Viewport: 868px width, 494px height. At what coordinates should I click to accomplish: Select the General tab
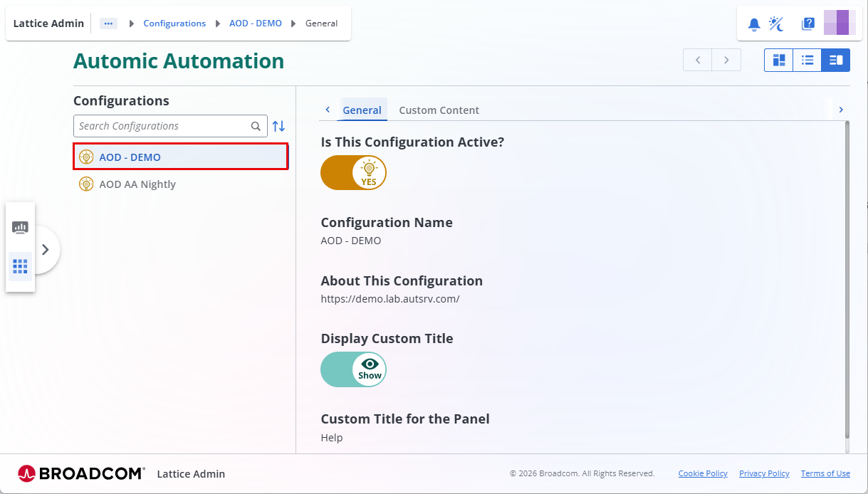[x=362, y=110]
